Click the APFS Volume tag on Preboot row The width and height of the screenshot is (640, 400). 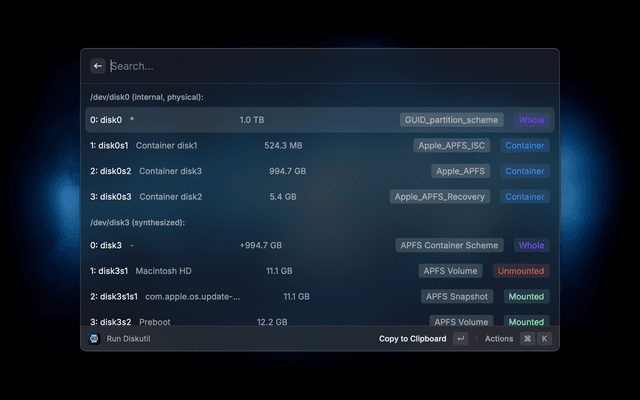[461, 322]
